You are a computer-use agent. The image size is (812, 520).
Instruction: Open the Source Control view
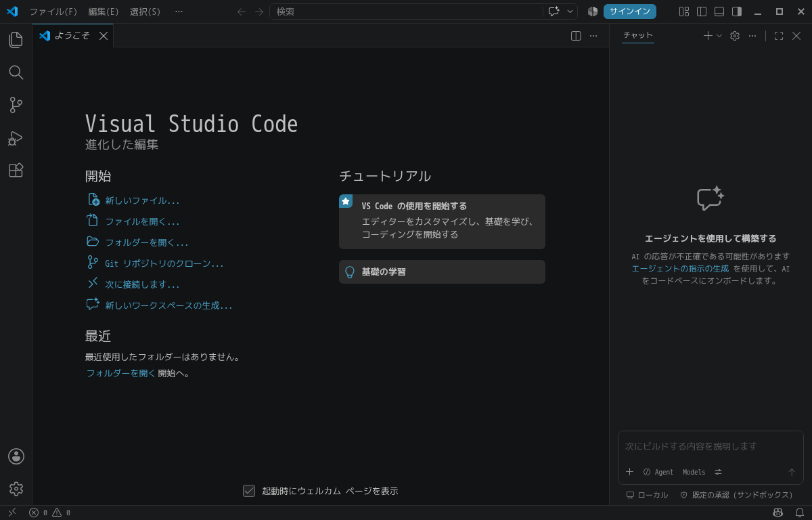tap(16, 105)
